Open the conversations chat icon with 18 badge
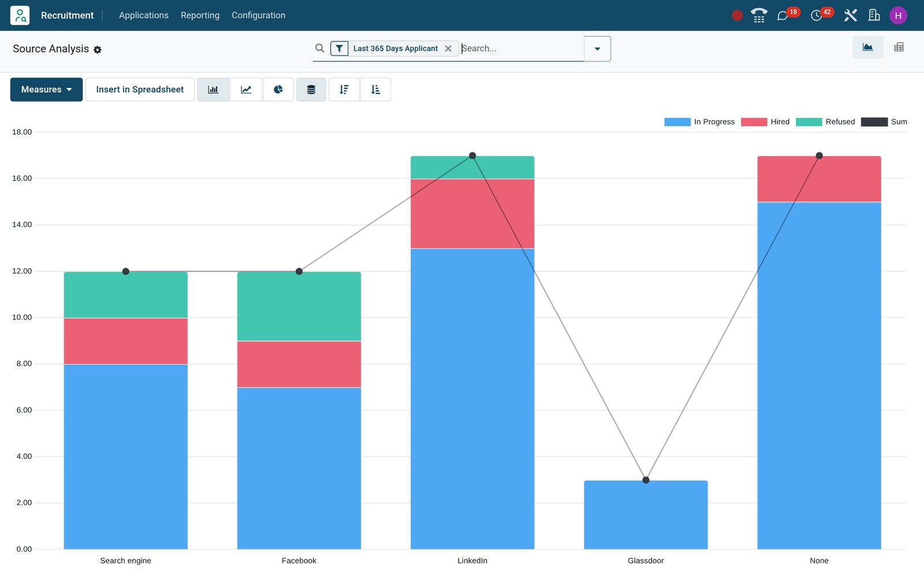This screenshot has height=578, width=924. click(783, 16)
